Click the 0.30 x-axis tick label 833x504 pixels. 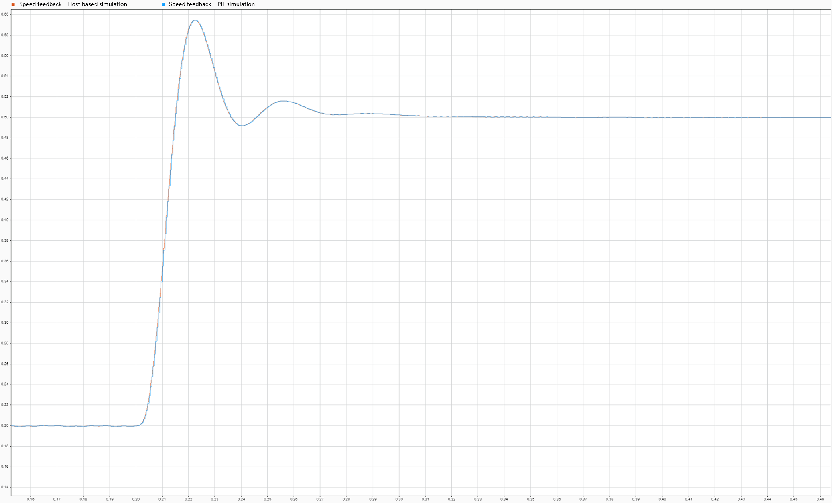[x=399, y=499]
